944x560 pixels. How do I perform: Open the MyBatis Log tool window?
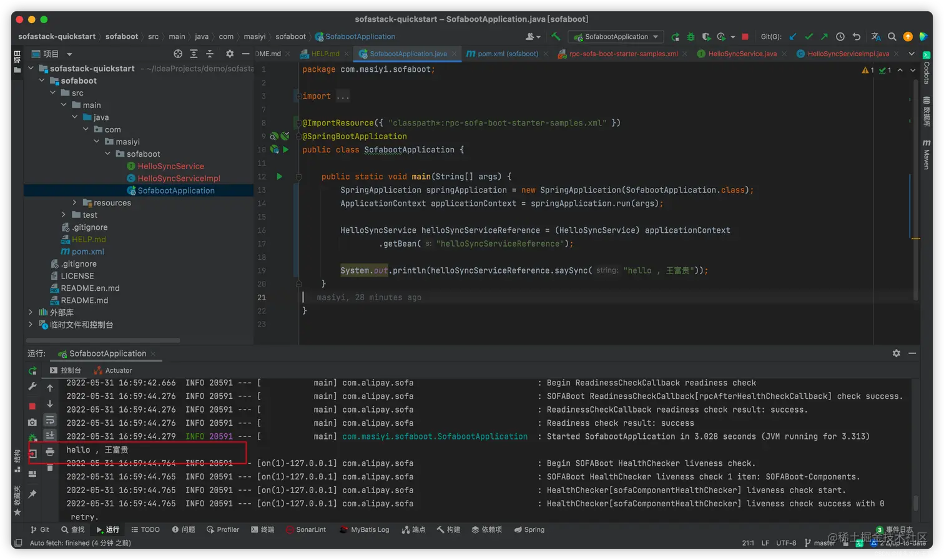pos(364,530)
